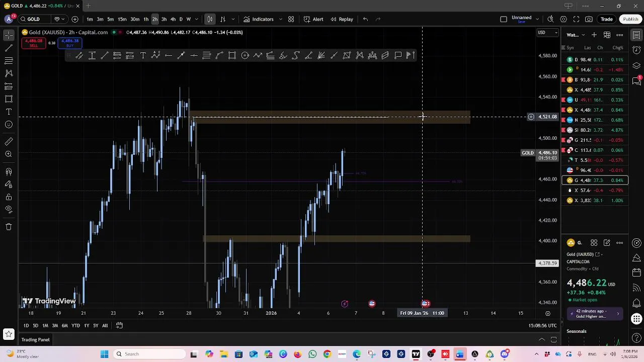Screen dimensions: 644x362
Task: Select the crosshair cursor tool in left sidebar
Action: point(9,35)
